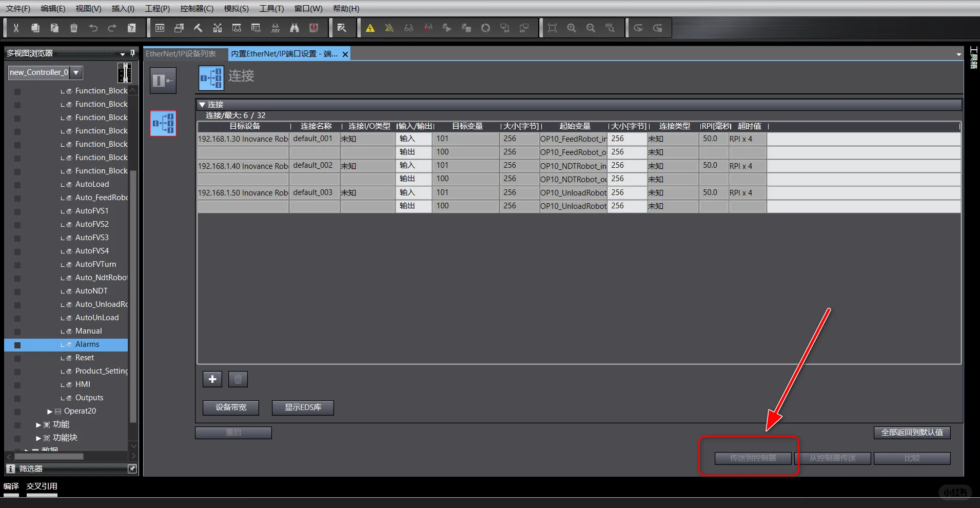Switch to the 编译 bottom tab
Image resolution: width=980 pixels, height=508 pixels.
pos(11,486)
